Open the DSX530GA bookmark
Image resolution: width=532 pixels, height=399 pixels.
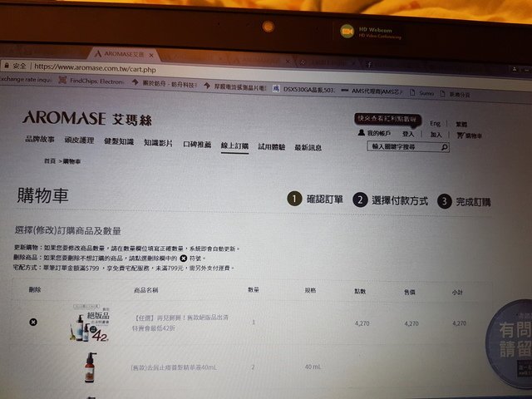click(304, 90)
